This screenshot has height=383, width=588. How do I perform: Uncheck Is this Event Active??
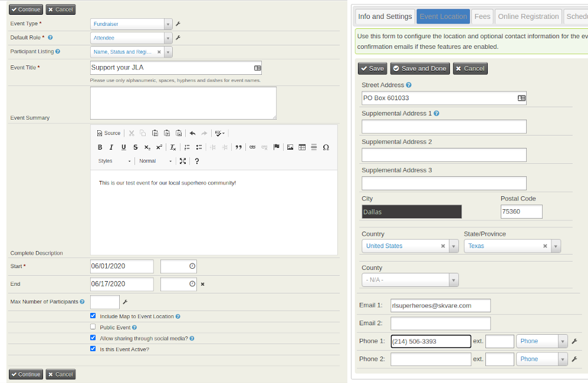point(93,348)
